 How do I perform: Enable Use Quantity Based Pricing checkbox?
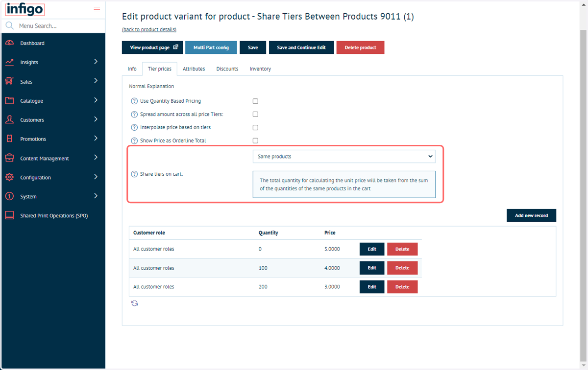[x=255, y=101]
